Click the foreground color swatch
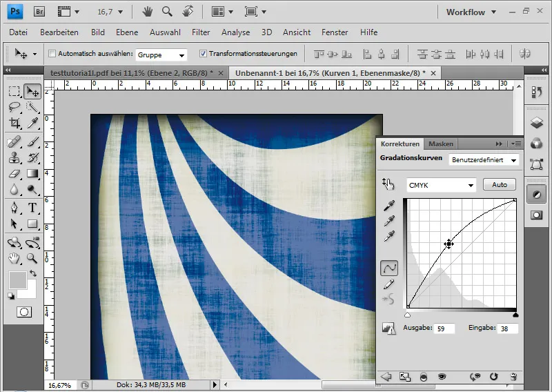Image resolution: width=552 pixels, height=392 pixels. [x=18, y=280]
